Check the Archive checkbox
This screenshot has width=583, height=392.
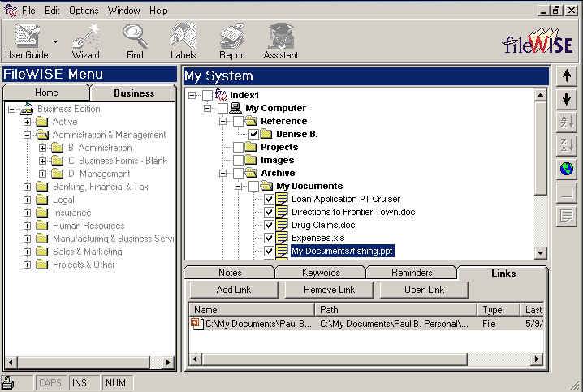coord(239,173)
